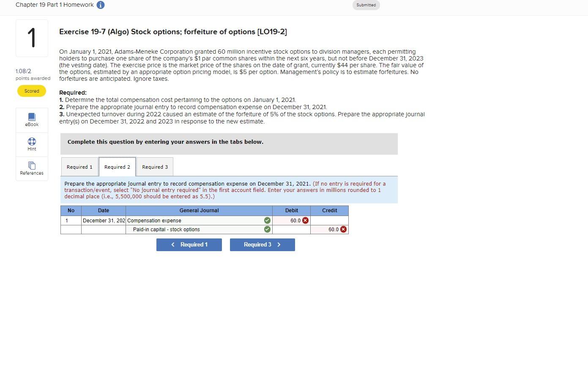Click the green checkmark beside Compensation expense
The height and width of the screenshot is (386, 588).
[x=267, y=220]
